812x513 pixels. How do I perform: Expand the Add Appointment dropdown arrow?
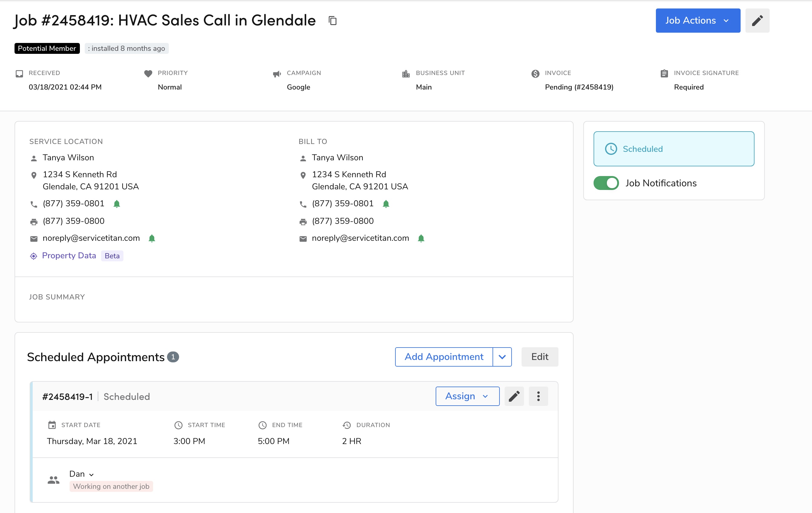[502, 357]
